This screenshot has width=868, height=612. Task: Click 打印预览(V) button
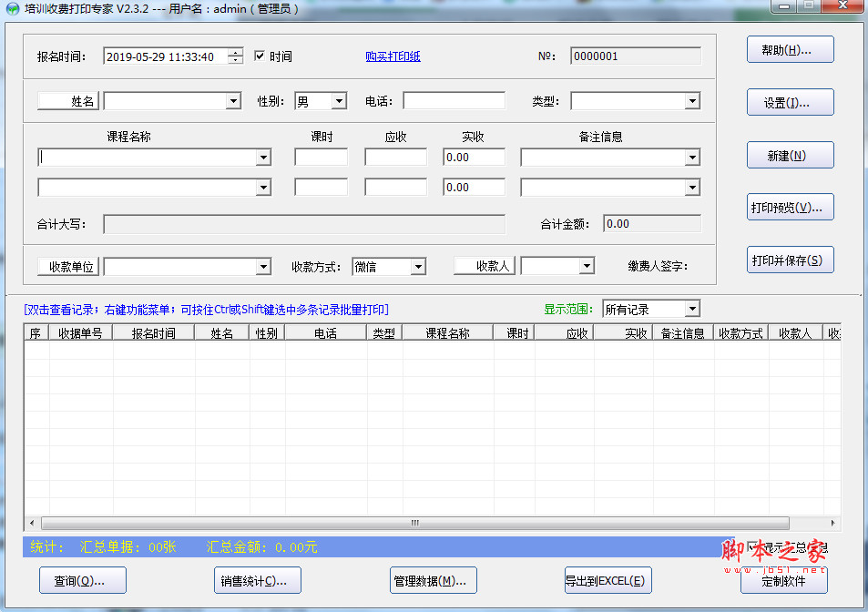[790, 208]
